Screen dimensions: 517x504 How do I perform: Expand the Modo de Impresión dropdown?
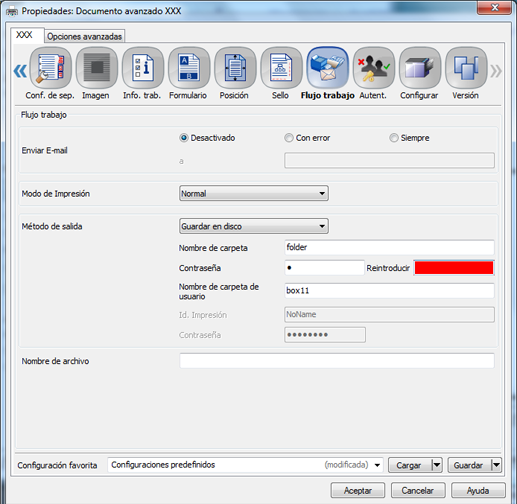coord(254,193)
